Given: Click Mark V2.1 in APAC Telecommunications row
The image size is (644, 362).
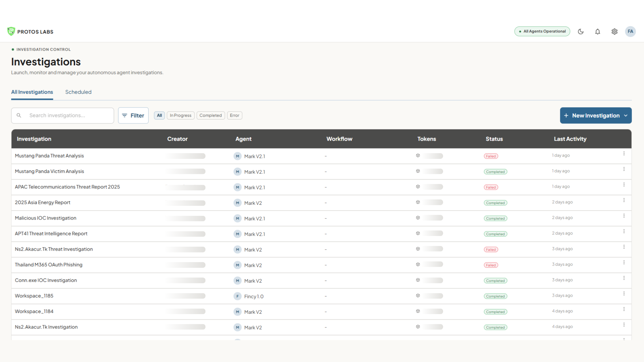Looking at the screenshot, I should 255,187.
